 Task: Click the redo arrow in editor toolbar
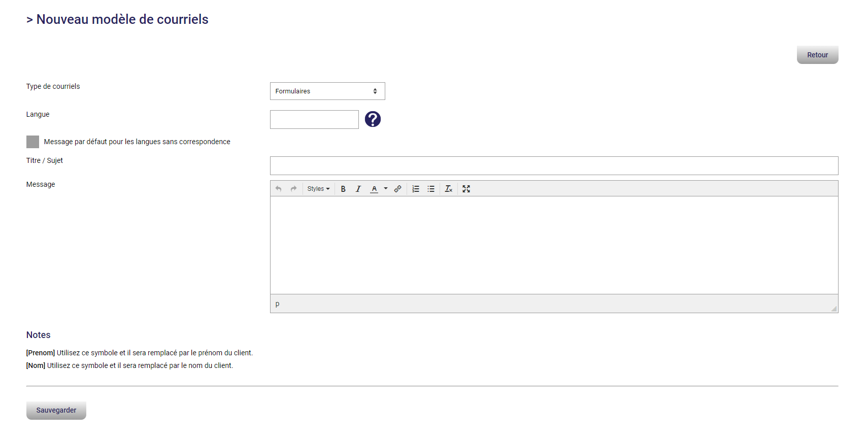(x=293, y=189)
